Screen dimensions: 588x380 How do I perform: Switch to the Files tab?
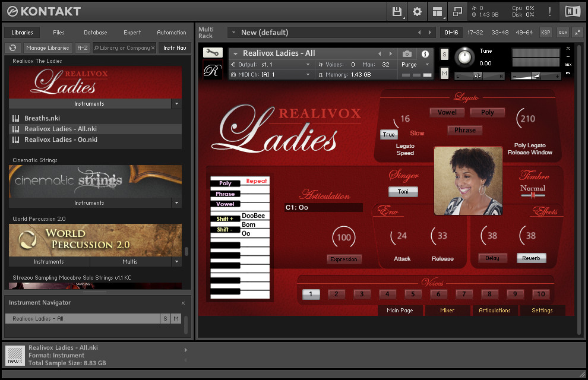(58, 33)
